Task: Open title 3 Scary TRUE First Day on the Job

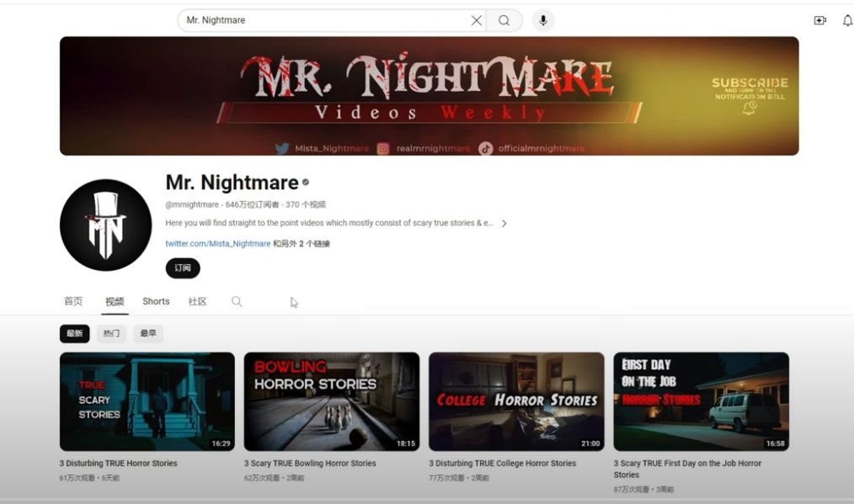Action: [687, 469]
